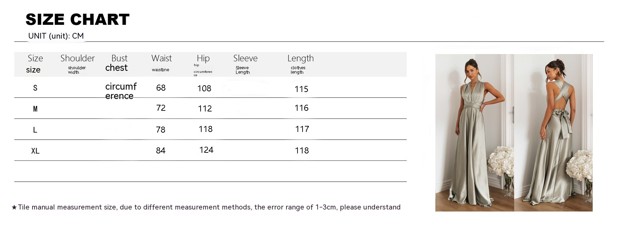Select the Sleeve column header
Viewport: 644px width, 234px height.
point(245,58)
